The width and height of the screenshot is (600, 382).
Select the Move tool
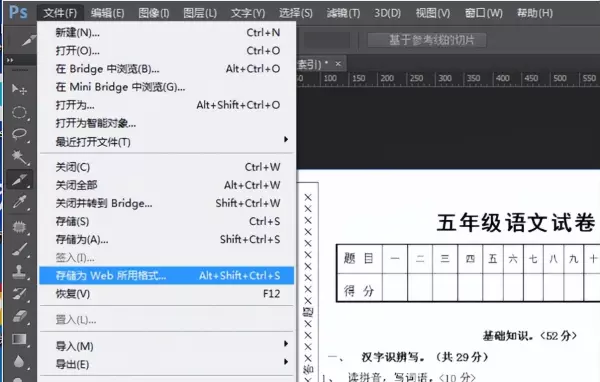point(19,90)
